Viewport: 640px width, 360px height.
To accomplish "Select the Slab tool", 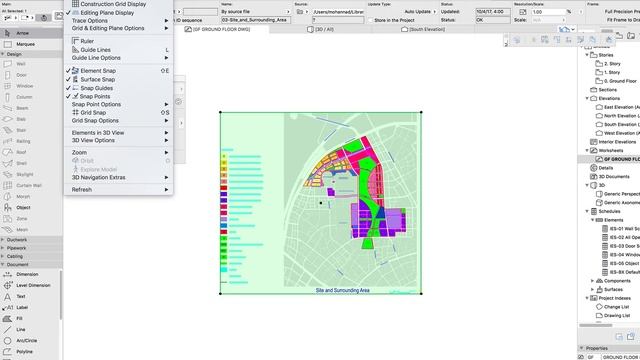I will click(x=31, y=119).
